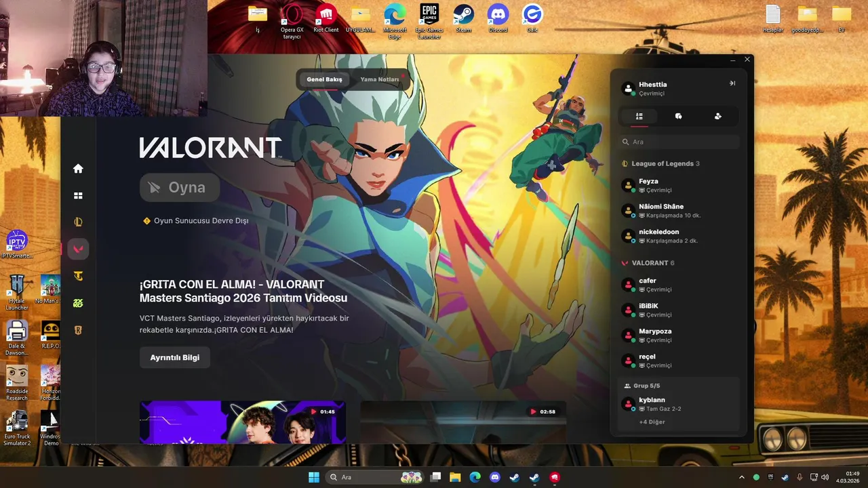Open chat with friend reçel
Image resolution: width=868 pixels, height=488 pixels.
point(678,361)
